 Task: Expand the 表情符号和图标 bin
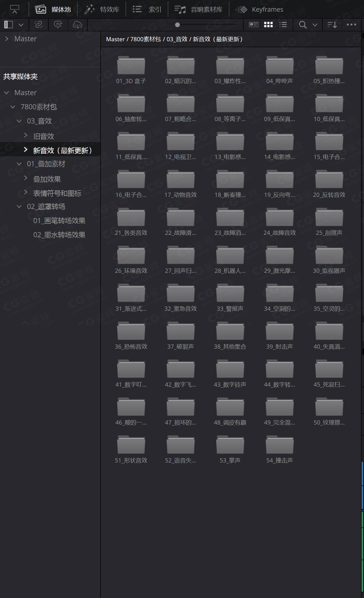26,192
